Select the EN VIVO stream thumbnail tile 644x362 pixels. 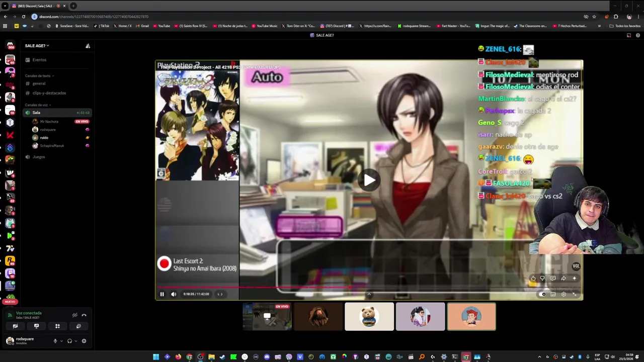tap(267, 316)
